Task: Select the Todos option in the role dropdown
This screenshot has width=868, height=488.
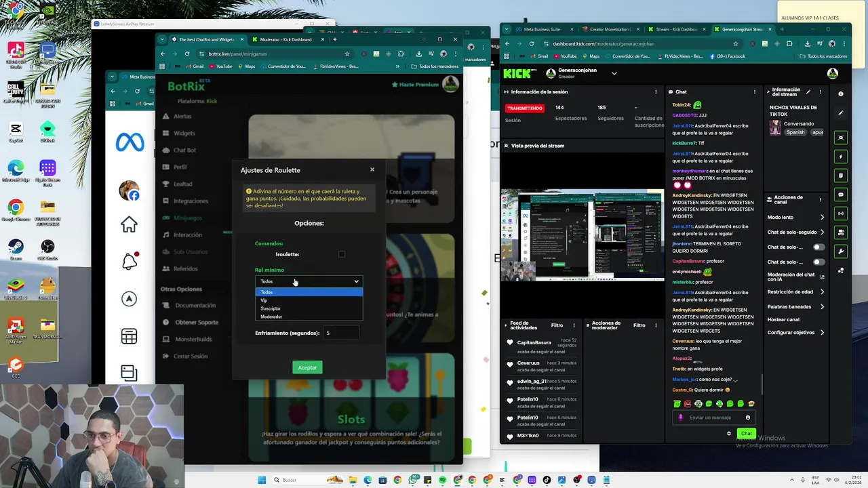Action: tap(309, 292)
